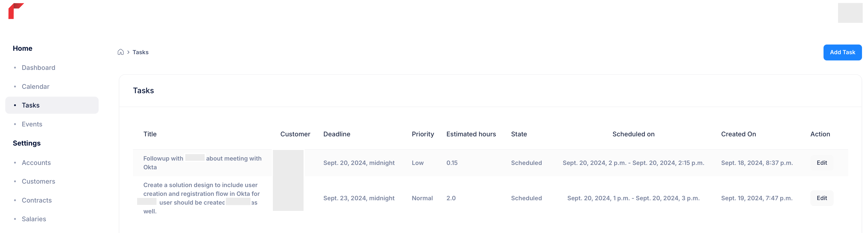Click the red logo icon
Screen dimensions: 868x233
tap(16, 11)
